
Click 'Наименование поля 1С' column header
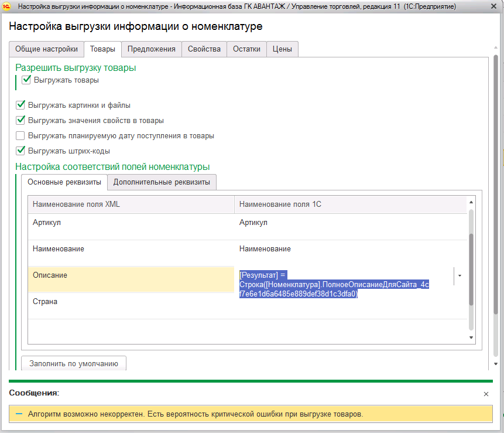point(351,204)
